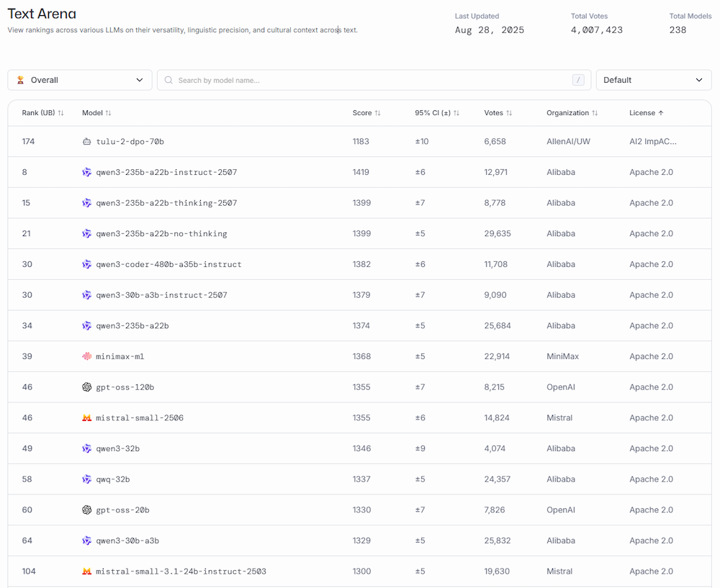Click the slash shortcut badge in search bar
This screenshot has width=720, height=588.
coord(578,80)
